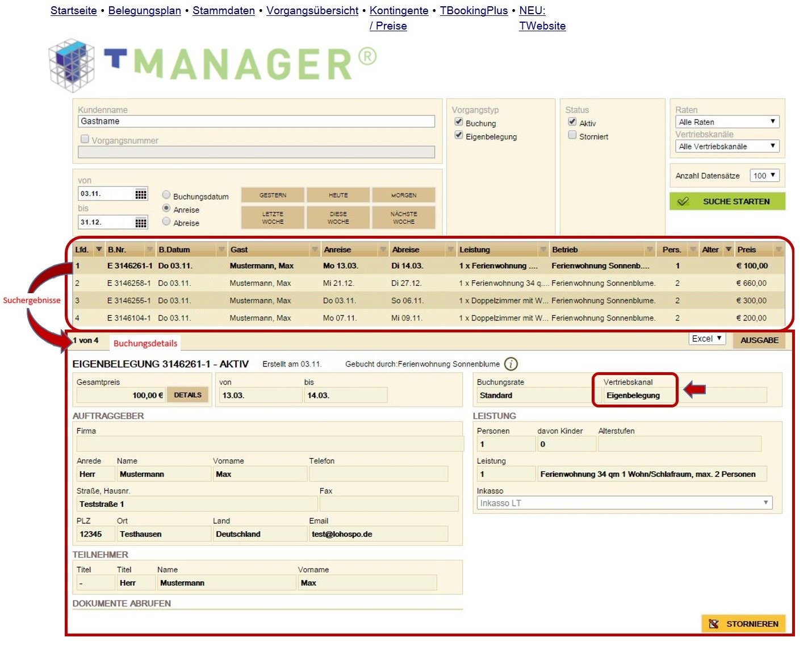
Task: Open the Alter column filter arrow
Action: 728,249
